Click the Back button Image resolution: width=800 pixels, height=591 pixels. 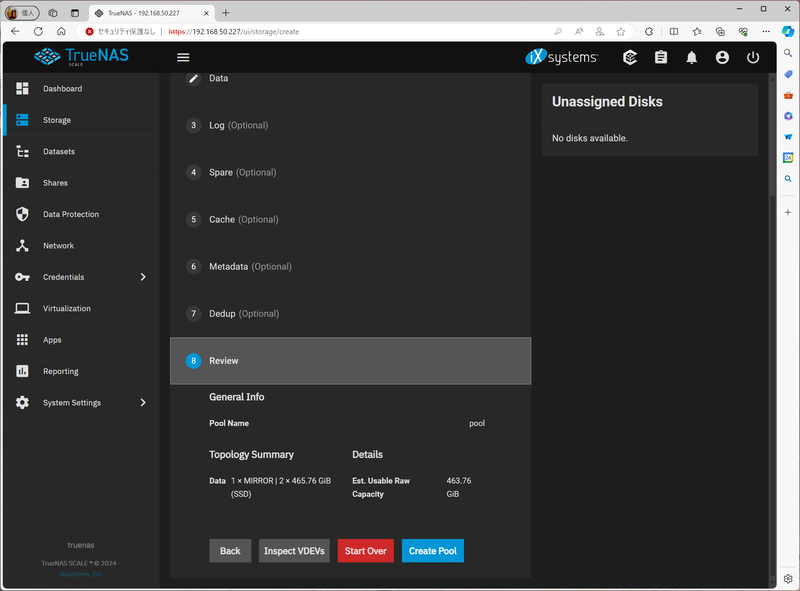click(x=230, y=551)
